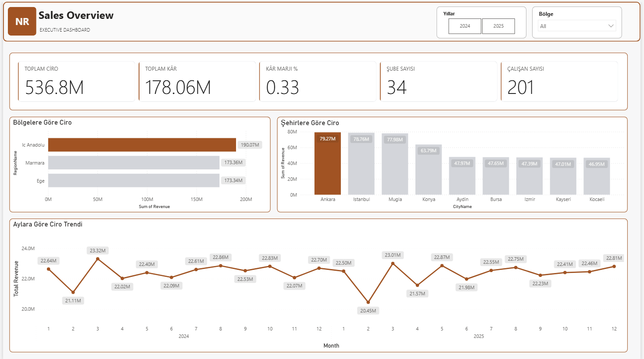Click the 79.27M label on Ankara
Viewport: 644px width, 359px height.
pos(327,139)
